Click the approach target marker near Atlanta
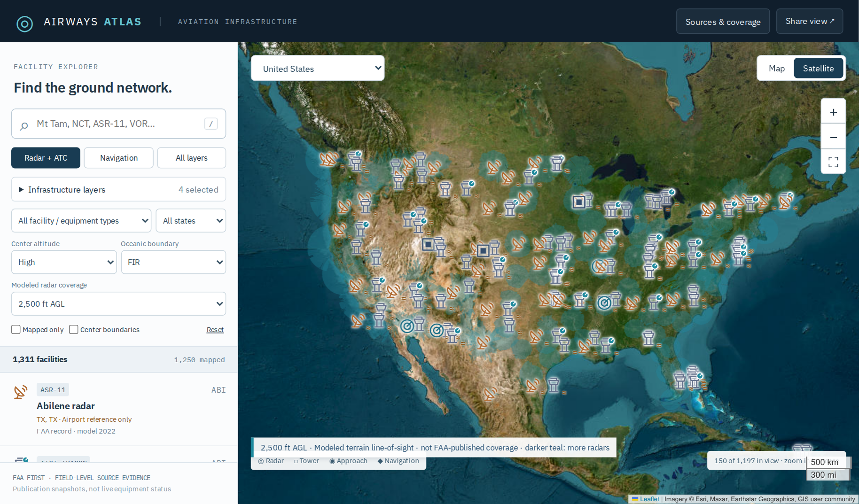859x504 pixels. [604, 303]
